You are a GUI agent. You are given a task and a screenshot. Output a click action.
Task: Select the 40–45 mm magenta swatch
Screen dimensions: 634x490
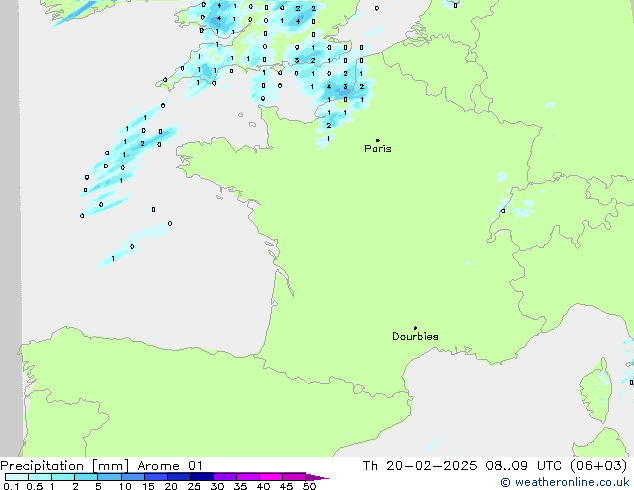[x=271, y=477]
